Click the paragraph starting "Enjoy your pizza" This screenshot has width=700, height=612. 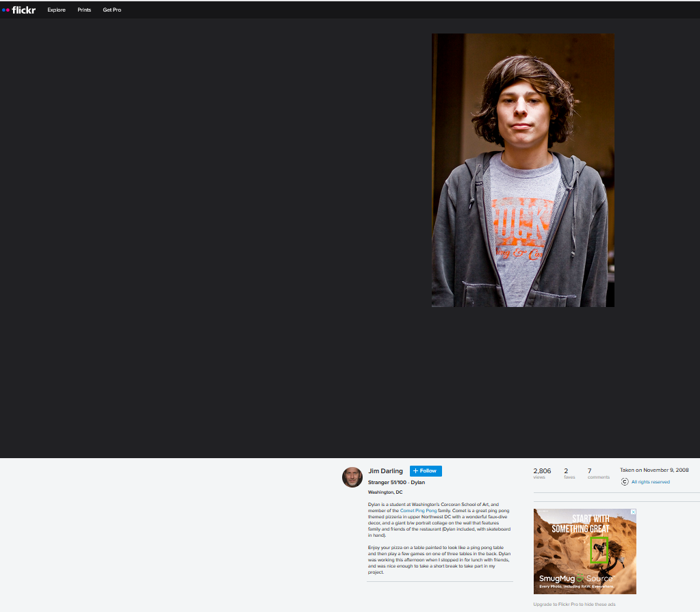click(439, 560)
